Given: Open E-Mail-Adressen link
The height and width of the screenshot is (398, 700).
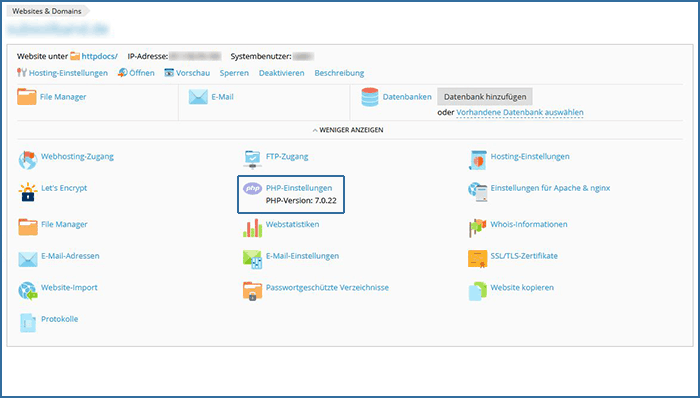Looking at the screenshot, I should tap(70, 256).
